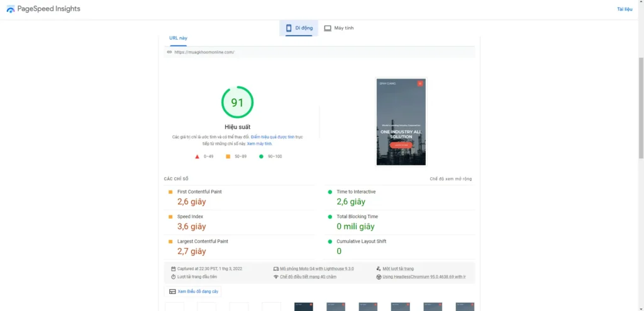This screenshot has height=311, width=644.
Task: Toggle Chế độ xem mở rộng view
Action: tap(450, 179)
